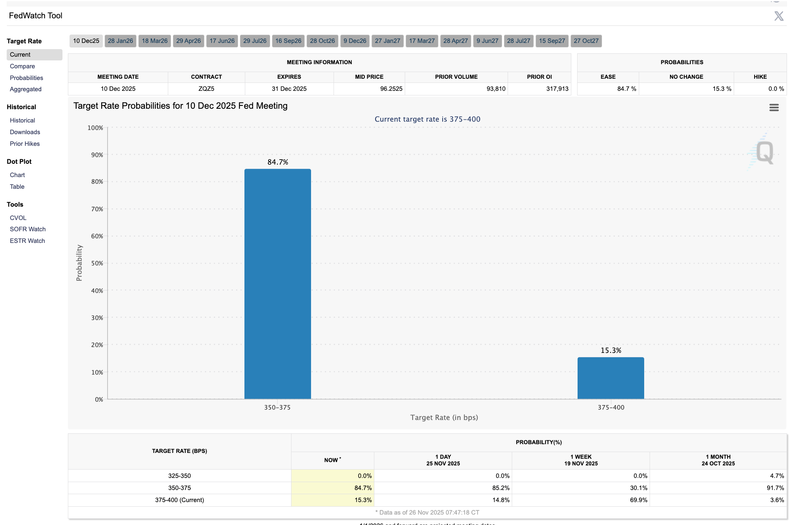The image size is (812, 525).
Task: Launch the CVOL tool
Action: (18, 218)
